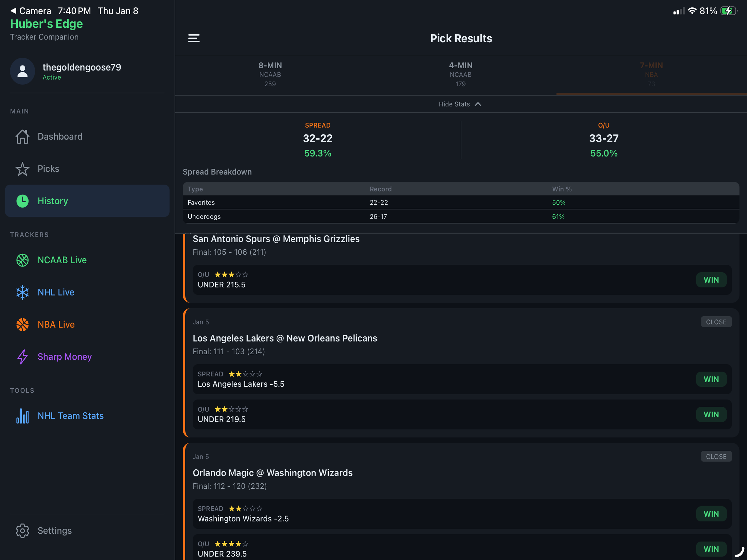
Task: Open the Dashboard home icon
Action: tap(22, 136)
